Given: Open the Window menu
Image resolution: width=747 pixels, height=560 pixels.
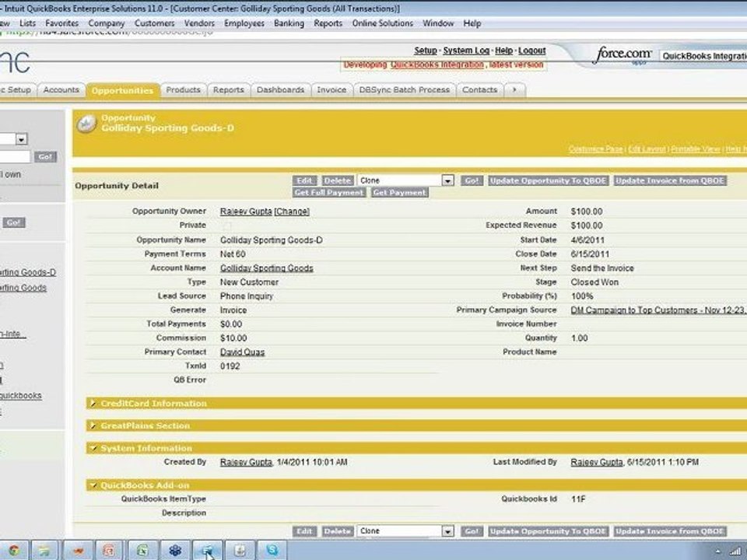Looking at the screenshot, I should tap(438, 23).
